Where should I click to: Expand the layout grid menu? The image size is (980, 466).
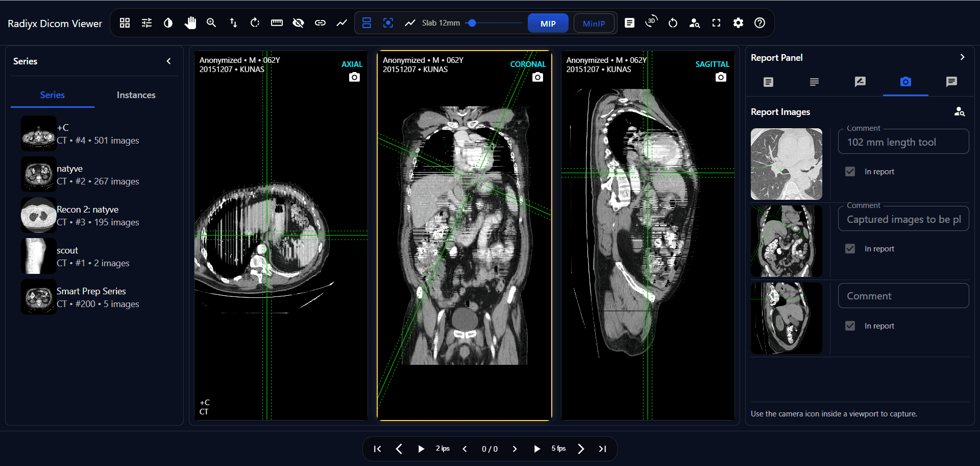point(125,22)
